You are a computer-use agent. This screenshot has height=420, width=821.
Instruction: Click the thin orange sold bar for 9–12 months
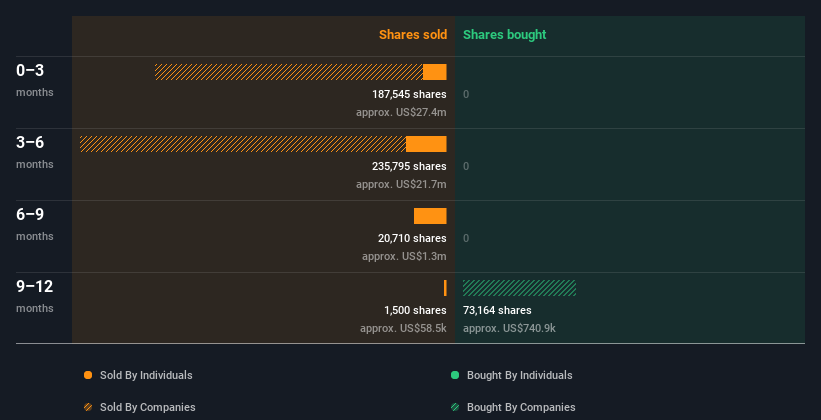[445, 288]
